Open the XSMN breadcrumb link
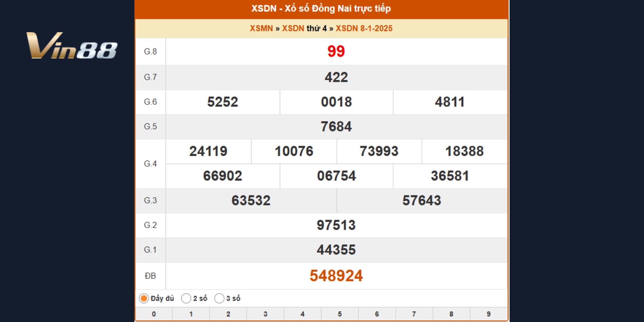644x322 pixels. point(261,28)
